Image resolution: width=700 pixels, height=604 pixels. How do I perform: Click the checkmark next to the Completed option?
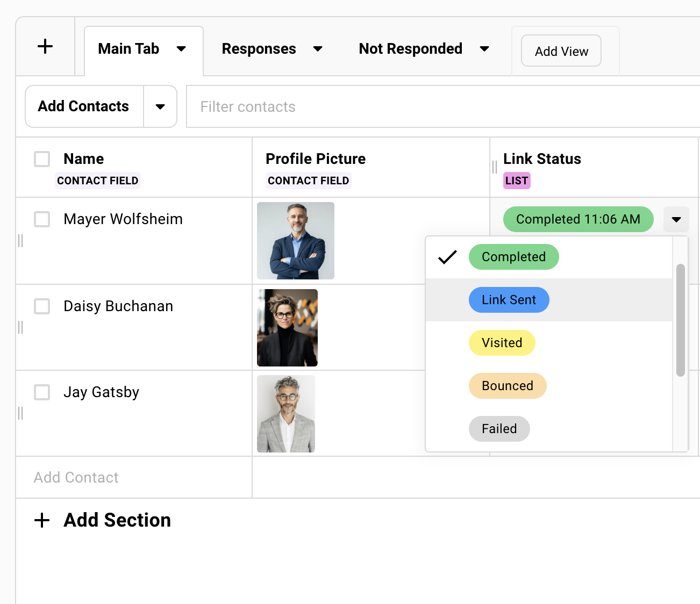coord(447,257)
